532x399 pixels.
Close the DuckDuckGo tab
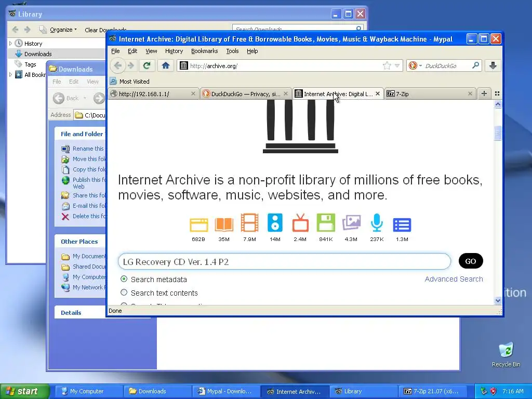point(286,94)
